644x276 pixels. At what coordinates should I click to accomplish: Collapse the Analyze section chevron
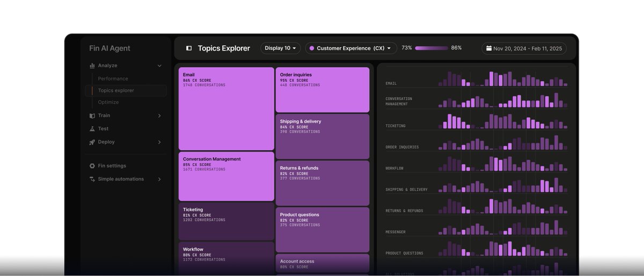159,66
